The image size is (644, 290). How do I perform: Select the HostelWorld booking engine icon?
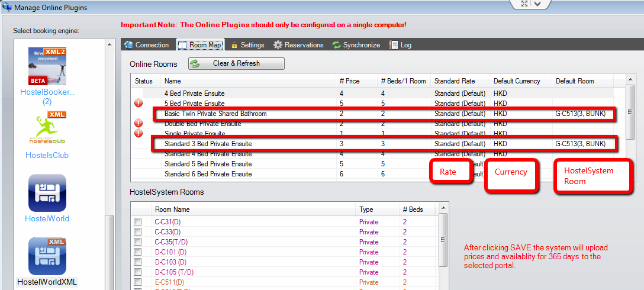tap(47, 193)
